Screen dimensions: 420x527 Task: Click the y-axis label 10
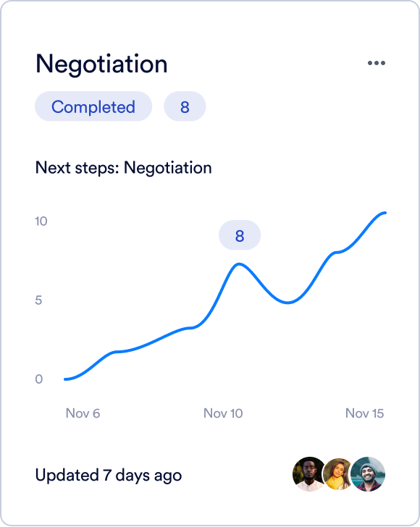41,222
